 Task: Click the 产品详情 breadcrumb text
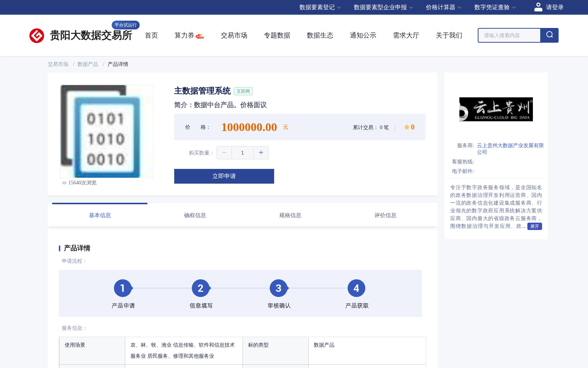pyautogui.click(x=118, y=64)
